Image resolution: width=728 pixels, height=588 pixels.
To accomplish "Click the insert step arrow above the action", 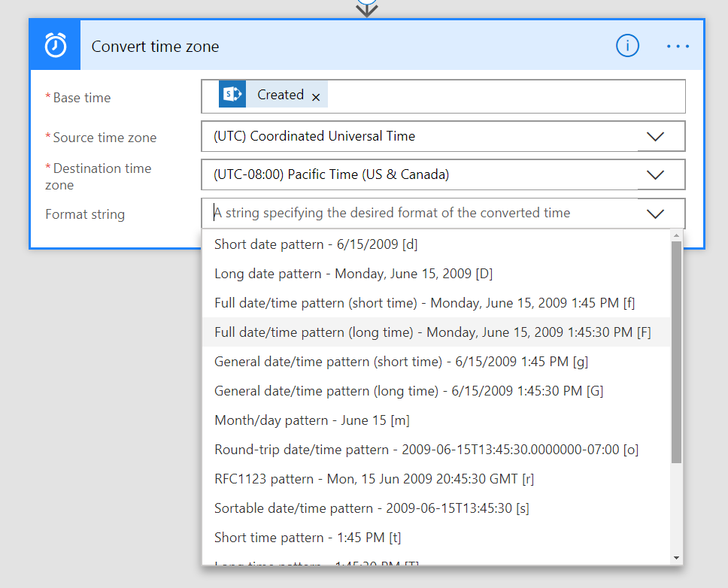I will (x=366, y=8).
